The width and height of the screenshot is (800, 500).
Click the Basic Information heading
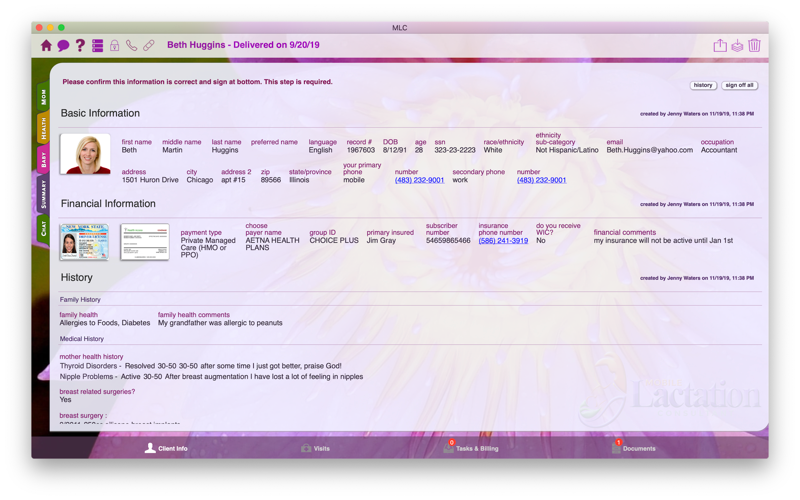coord(100,113)
